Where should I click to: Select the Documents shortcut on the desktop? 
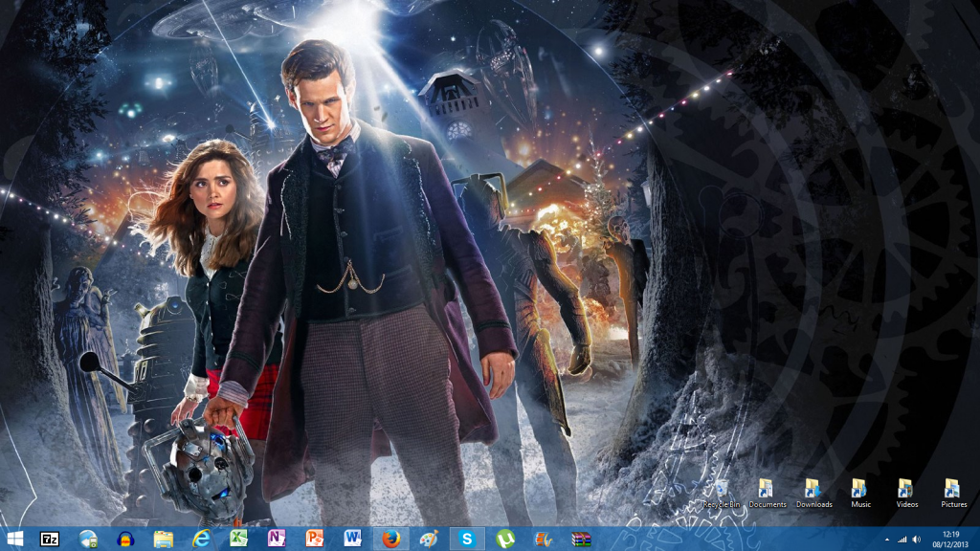click(x=768, y=494)
